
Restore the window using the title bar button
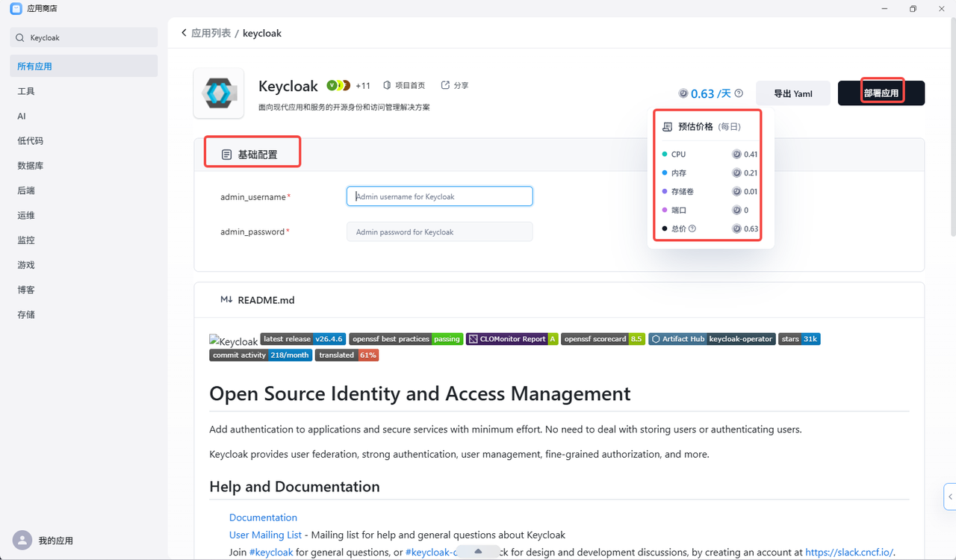coord(913,9)
